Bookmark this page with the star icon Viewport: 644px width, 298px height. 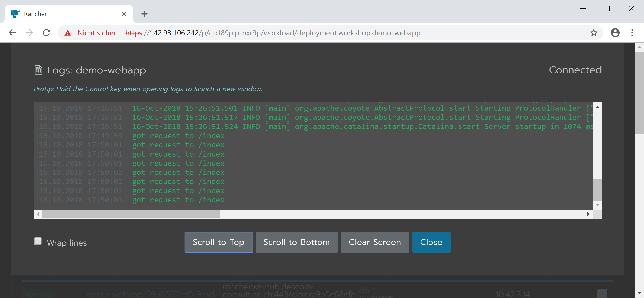click(x=594, y=33)
